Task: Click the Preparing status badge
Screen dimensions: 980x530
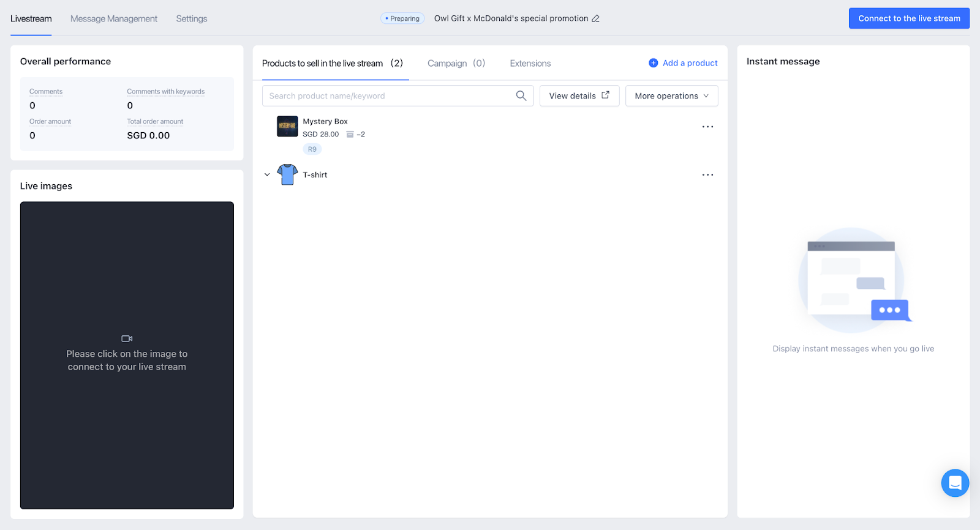Action: click(402, 18)
